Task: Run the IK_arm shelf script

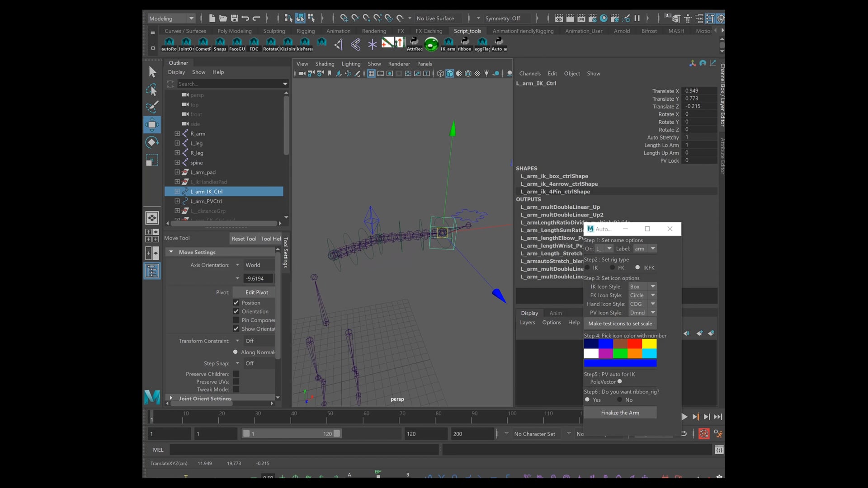Action: (x=448, y=44)
